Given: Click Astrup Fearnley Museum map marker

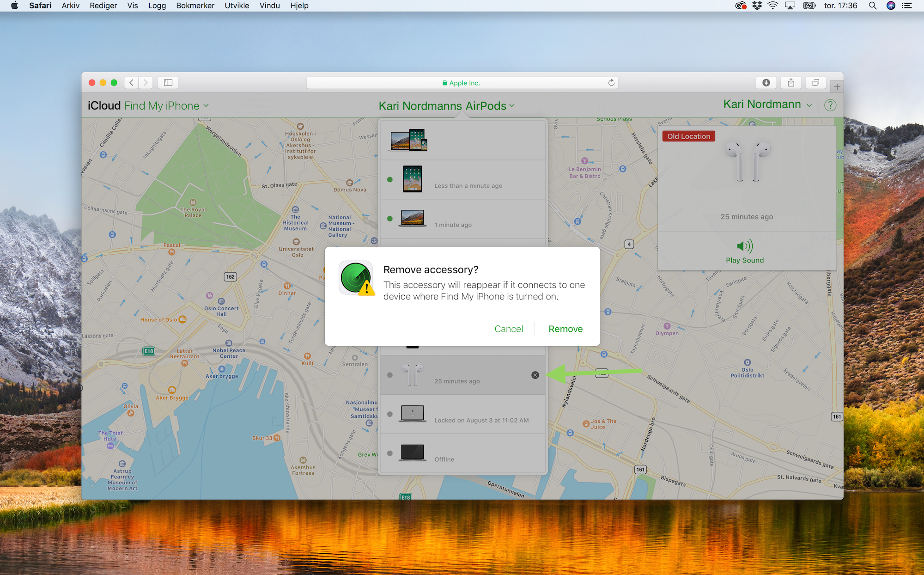Looking at the screenshot, I should (122, 464).
